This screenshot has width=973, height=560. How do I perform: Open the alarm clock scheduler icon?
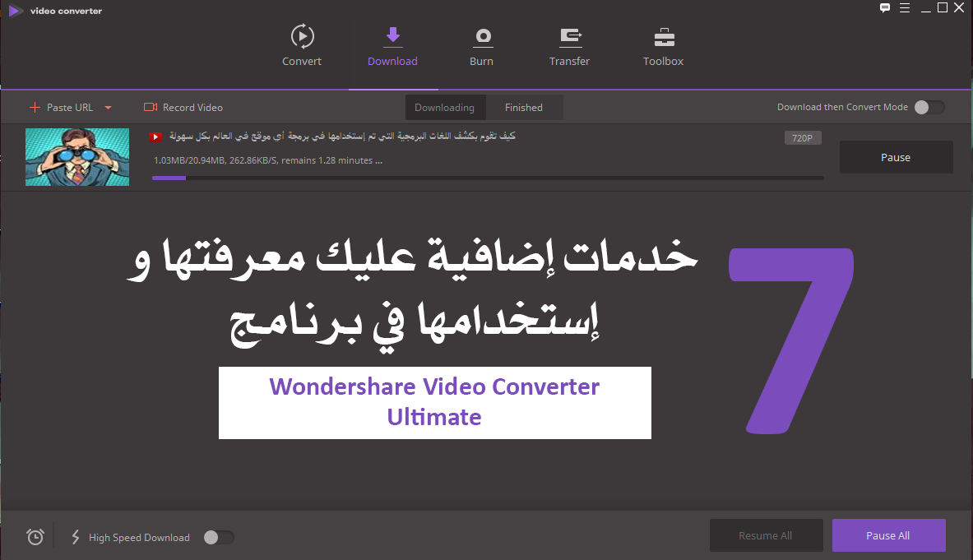tap(35, 536)
